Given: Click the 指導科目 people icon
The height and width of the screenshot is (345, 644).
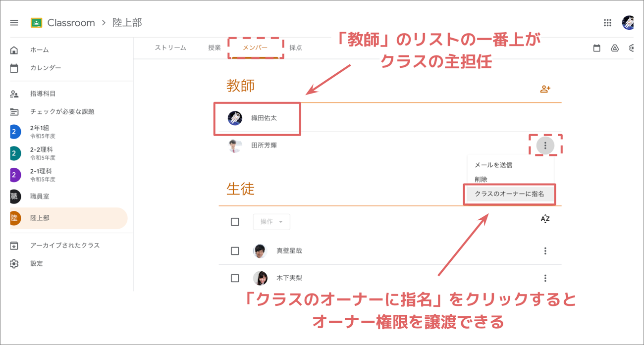Looking at the screenshot, I should [x=14, y=94].
